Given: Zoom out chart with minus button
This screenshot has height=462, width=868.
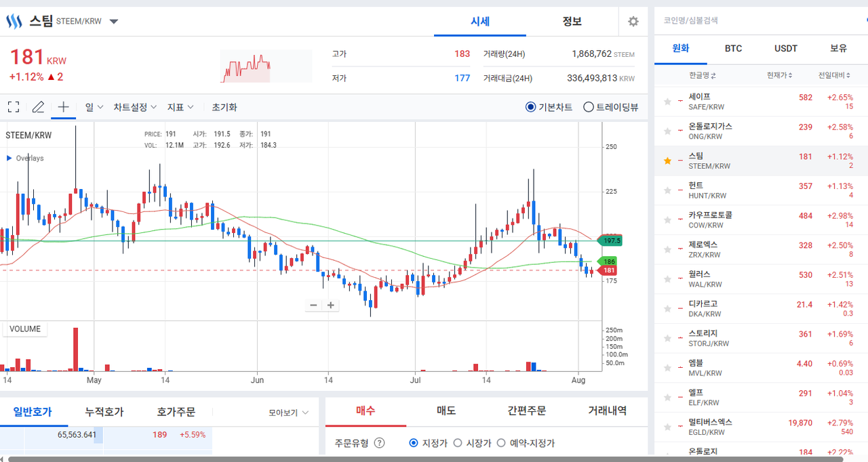Looking at the screenshot, I should (313, 305).
